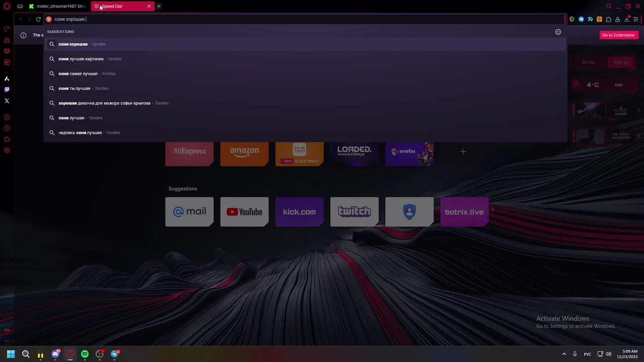The height and width of the screenshot is (362, 644).
Task: Choose suggestion 'соня лучшая картинки'
Action: click(x=305, y=59)
